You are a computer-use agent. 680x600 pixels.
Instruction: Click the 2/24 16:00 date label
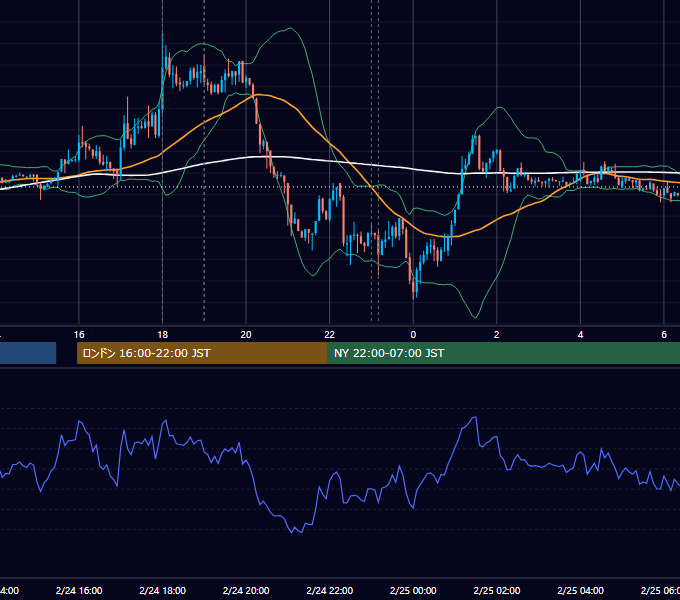pos(79,590)
